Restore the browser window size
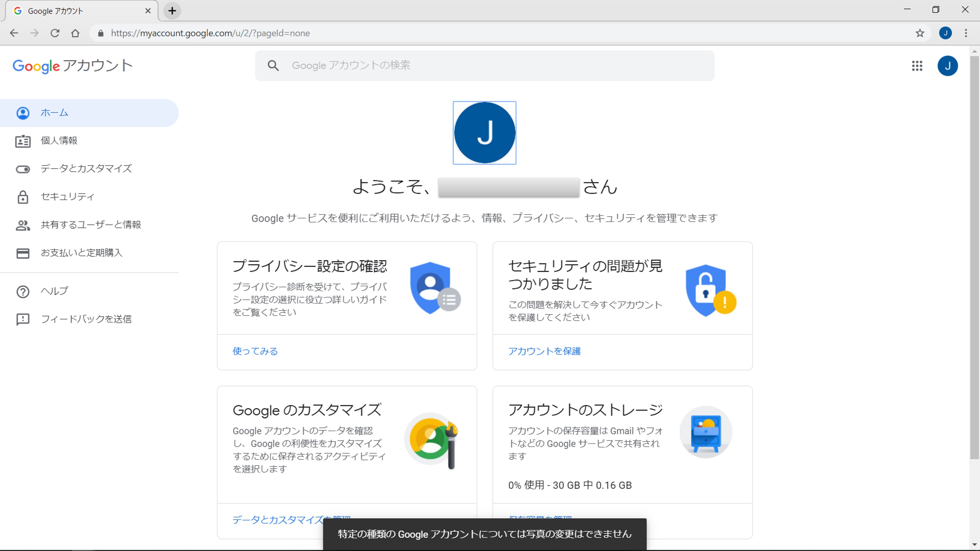 point(936,9)
